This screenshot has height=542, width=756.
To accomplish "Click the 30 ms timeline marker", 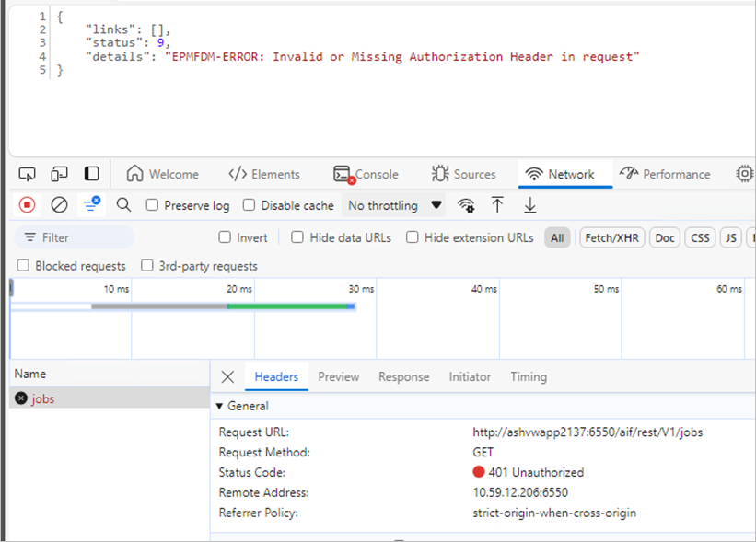I will (361, 289).
